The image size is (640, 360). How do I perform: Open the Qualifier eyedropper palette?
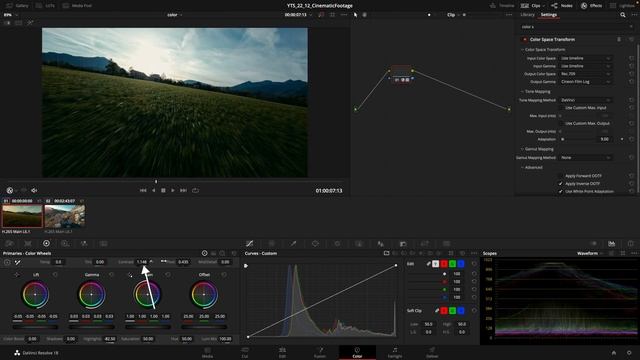click(x=293, y=244)
